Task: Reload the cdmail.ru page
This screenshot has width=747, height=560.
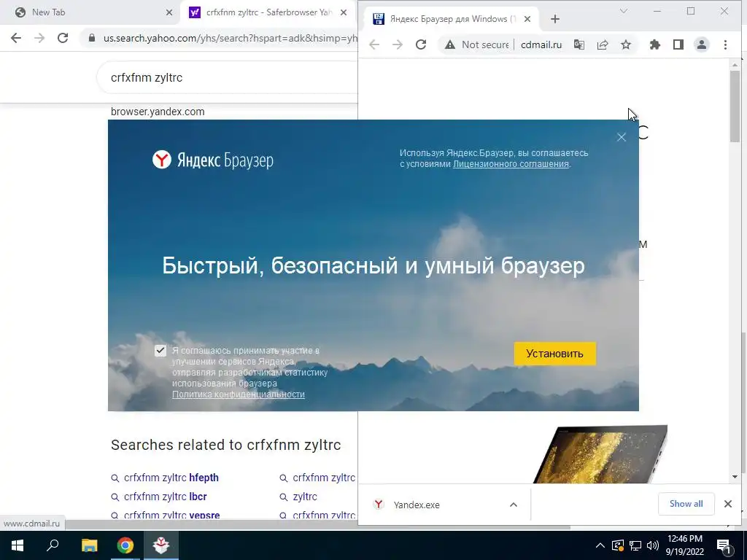Action: (421, 44)
